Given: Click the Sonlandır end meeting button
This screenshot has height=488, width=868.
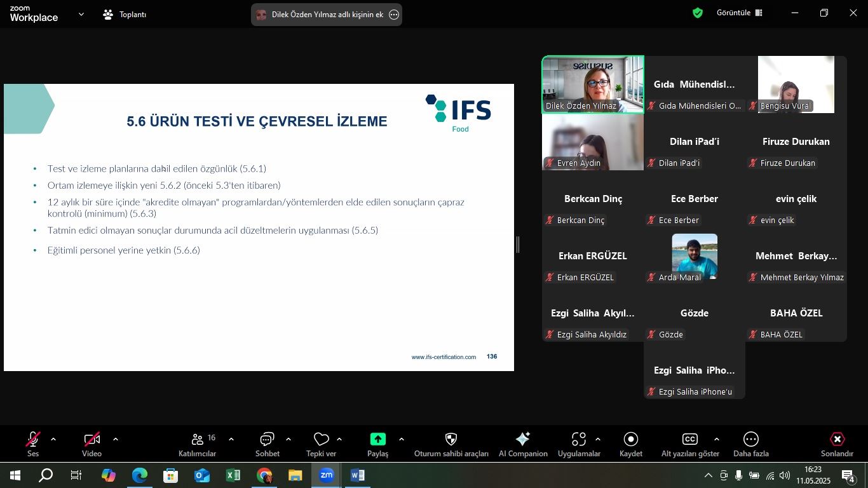Looking at the screenshot, I should [x=837, y=444].
